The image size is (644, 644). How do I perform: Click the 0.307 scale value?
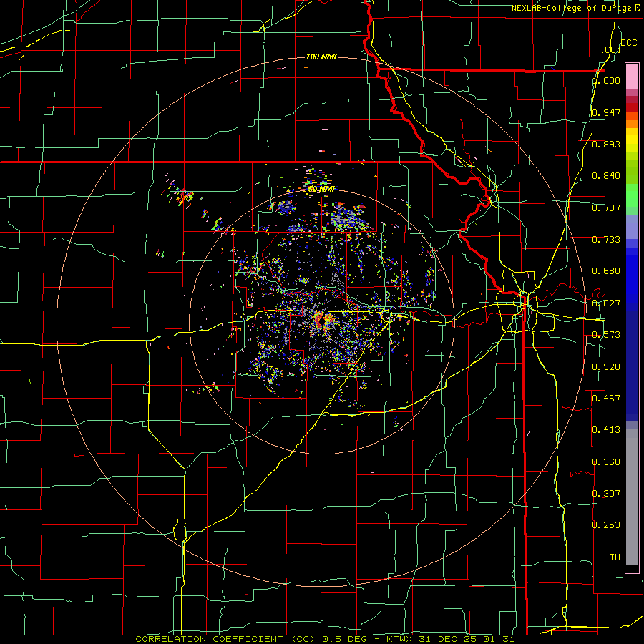(x=606, y=494)
